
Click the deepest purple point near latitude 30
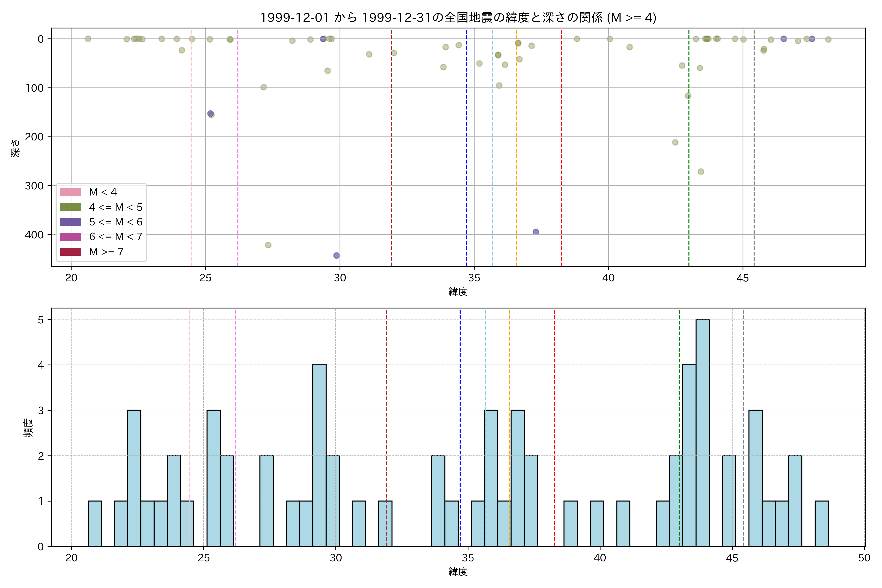[336, 255]
